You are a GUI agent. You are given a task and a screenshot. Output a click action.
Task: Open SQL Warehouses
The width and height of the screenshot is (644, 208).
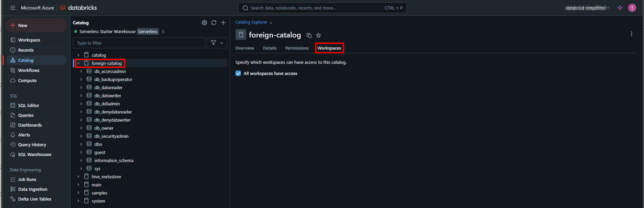click(x=37, y=154)
